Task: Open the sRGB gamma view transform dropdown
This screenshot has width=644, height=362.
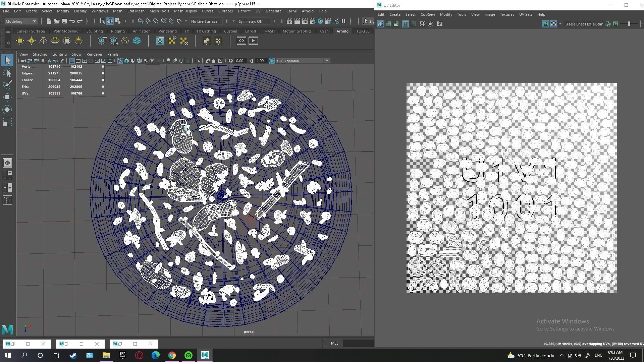Action: [x=303, y=61]
